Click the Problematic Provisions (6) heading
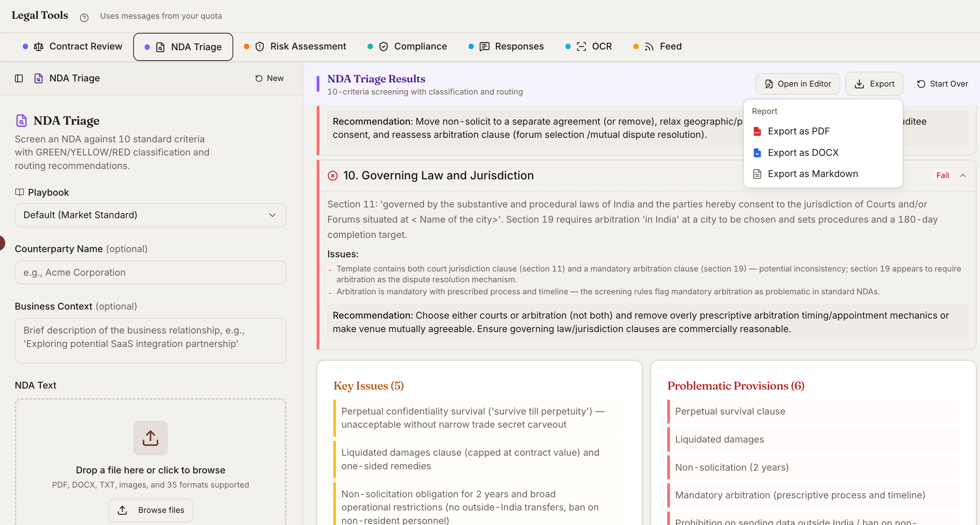This screenshot has width=980, height=525. 736,386
